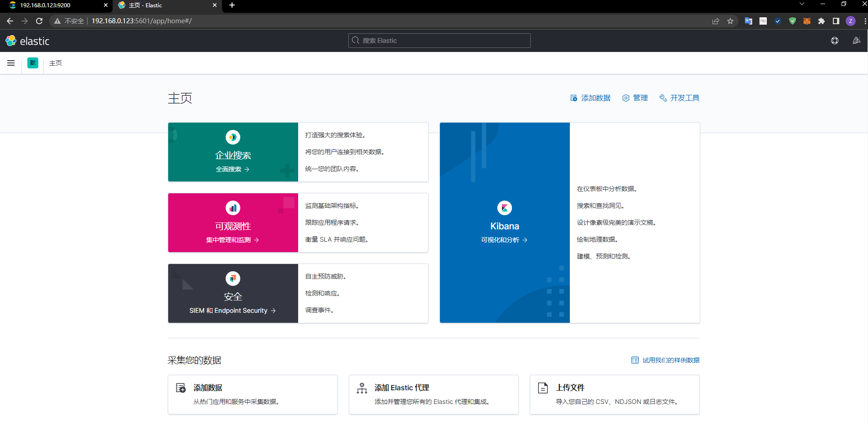The width and height of the screenshot is (868, 424).
Task: Toggle the browser side panel icon
Action: pos(836,21)
